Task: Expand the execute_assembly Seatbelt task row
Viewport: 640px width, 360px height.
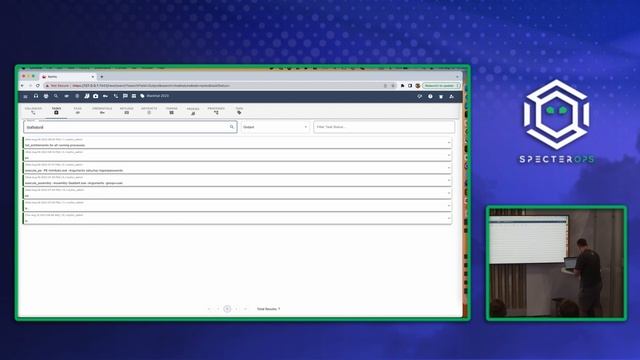Action: (449, 180)
